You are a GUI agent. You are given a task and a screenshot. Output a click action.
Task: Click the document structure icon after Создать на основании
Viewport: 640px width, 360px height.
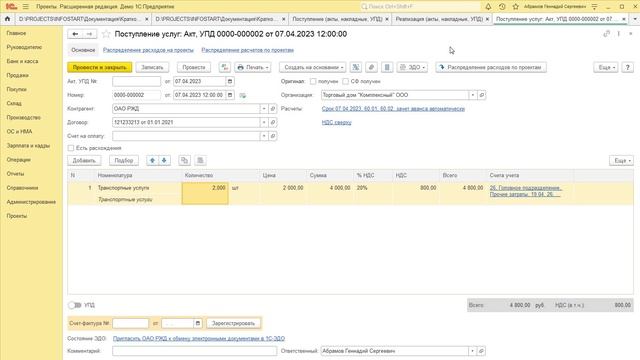point(356,67)
